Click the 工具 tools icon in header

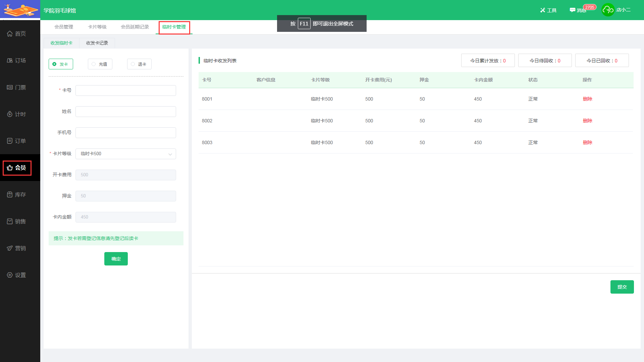point(543,10)
